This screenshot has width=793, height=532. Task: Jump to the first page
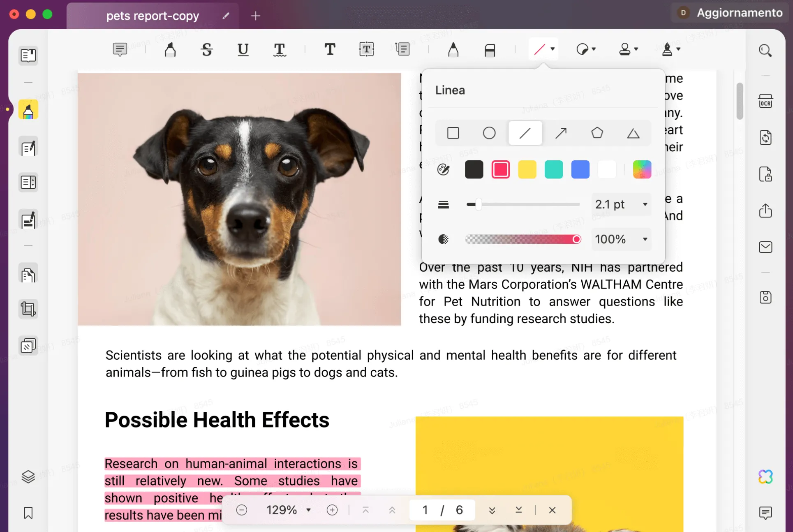365,510
